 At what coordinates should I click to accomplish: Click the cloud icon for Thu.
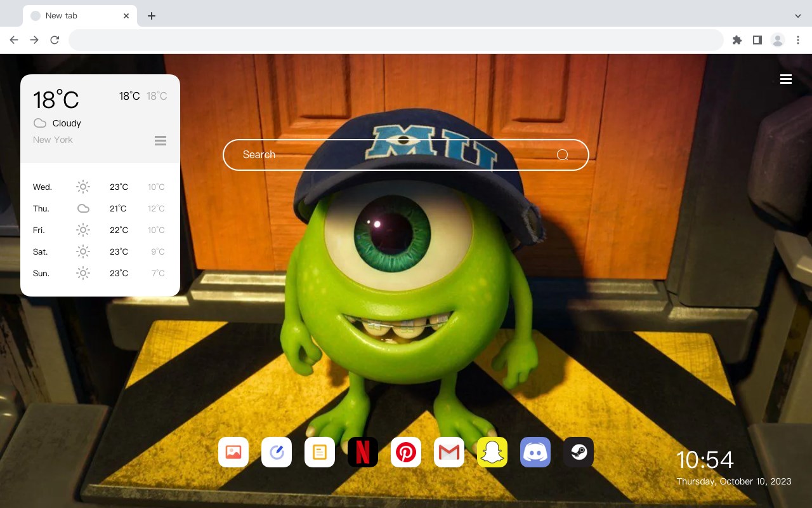point(83,208)
